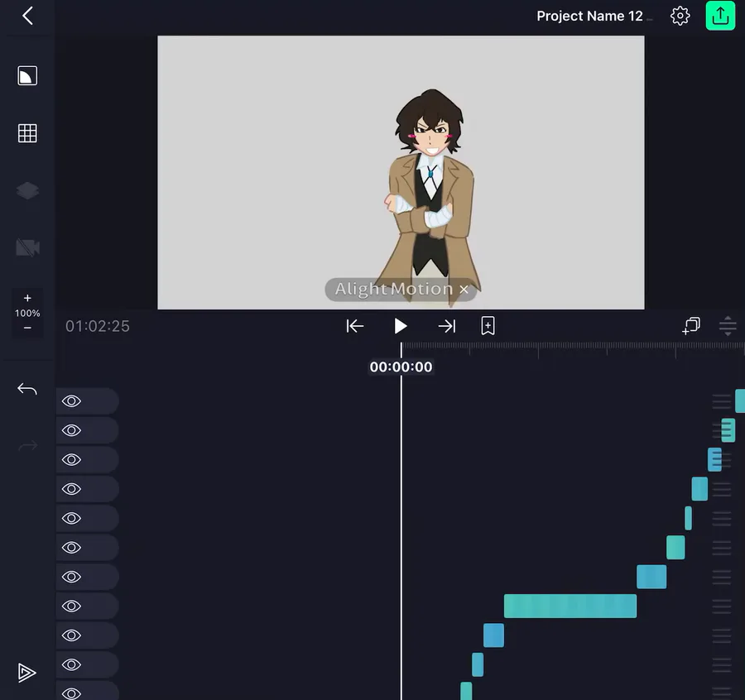Edit the Project Name 12 title
The image size is (745, 700).
[x=589, y=17]
